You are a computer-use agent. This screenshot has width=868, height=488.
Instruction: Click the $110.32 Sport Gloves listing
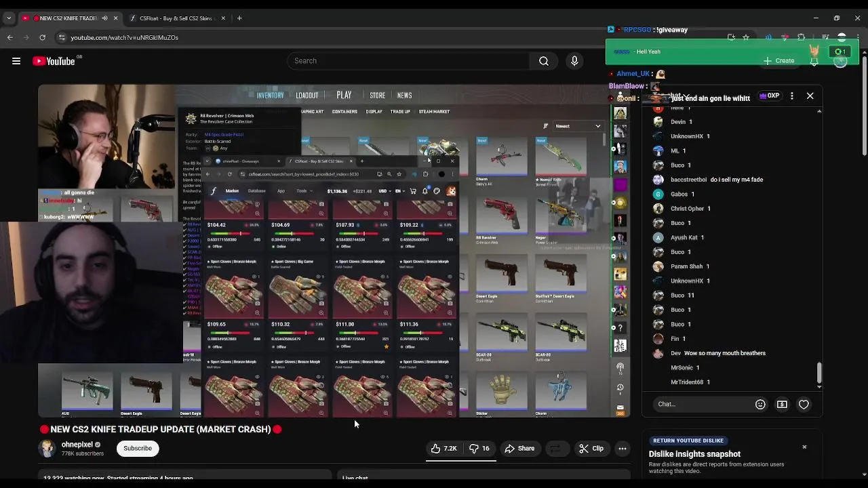pos(298,303)
